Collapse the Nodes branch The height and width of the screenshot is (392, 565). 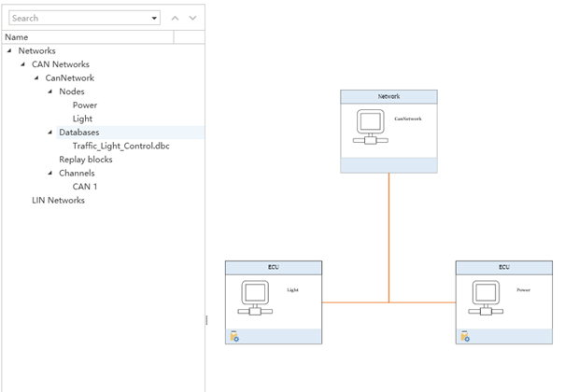pyautogui.click(x=49, y=91)
